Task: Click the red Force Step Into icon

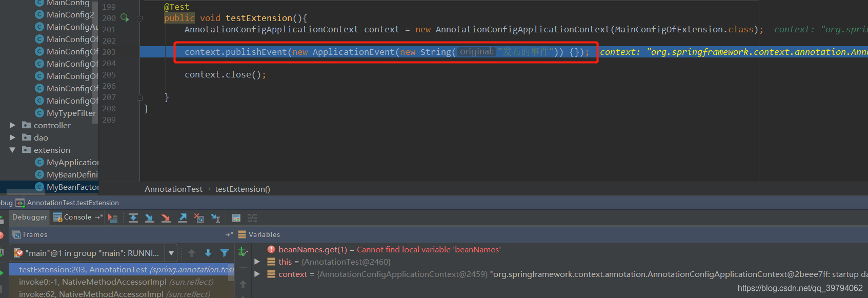Action: [x=166, y=218]
